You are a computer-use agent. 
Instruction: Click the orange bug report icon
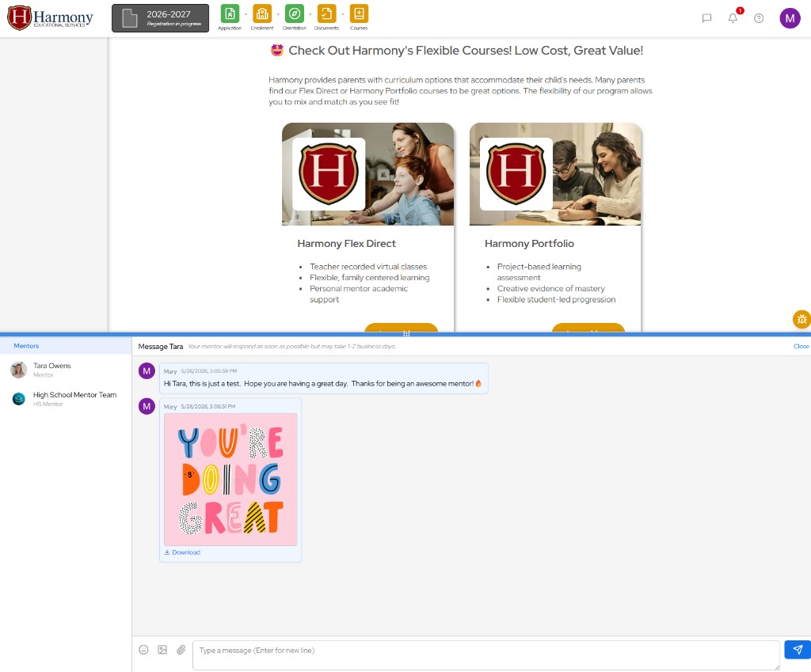[x=801, y=320]
